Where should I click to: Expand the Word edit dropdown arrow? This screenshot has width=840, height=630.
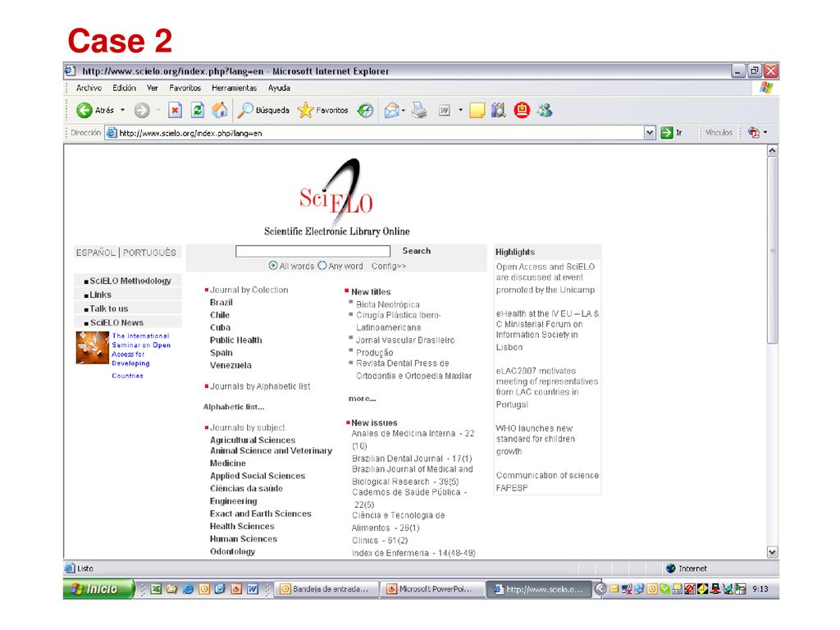click(460, 111)
